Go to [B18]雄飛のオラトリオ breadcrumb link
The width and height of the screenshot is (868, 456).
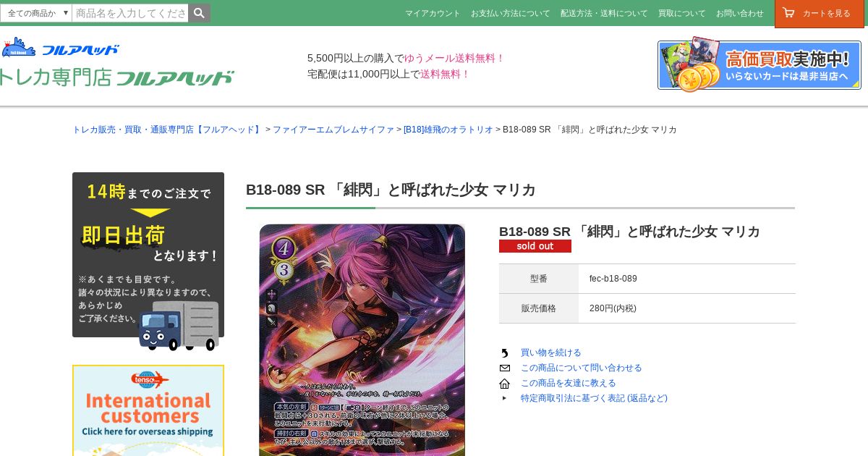(x=448, y=130)
